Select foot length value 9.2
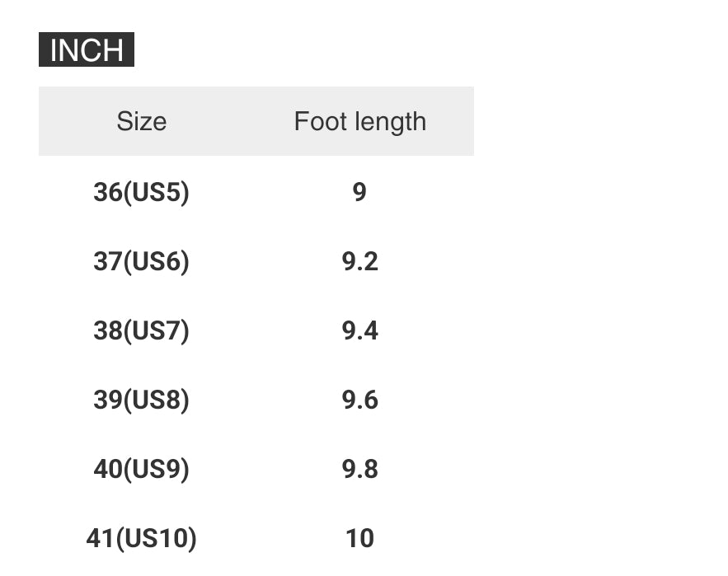728x576 pixels. click(359, 261)
